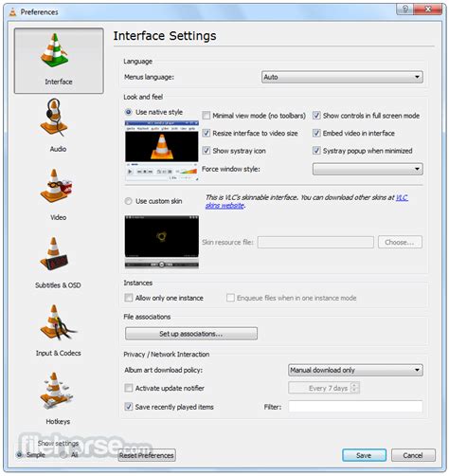Select the All show settings radio button

[63, 454]
